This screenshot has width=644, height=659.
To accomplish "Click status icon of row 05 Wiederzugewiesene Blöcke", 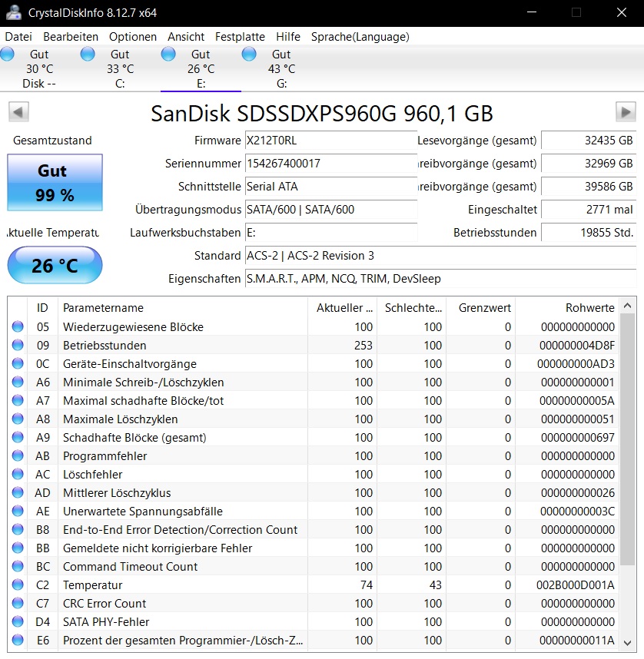I will 18,326.
